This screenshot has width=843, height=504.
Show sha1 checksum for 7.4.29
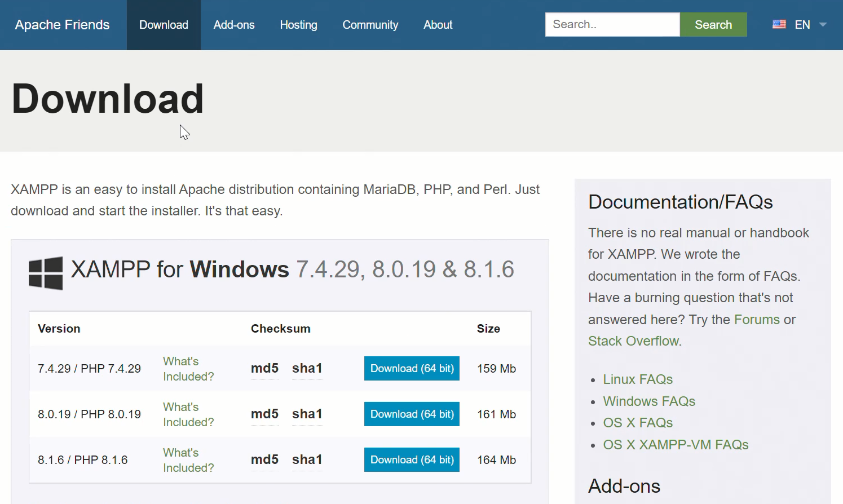(307, 368)
